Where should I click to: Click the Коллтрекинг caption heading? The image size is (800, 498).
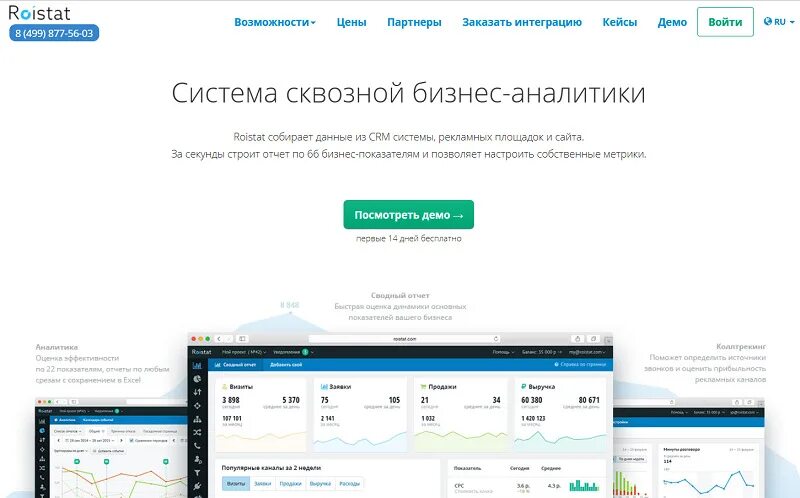(x=741, y=346)
